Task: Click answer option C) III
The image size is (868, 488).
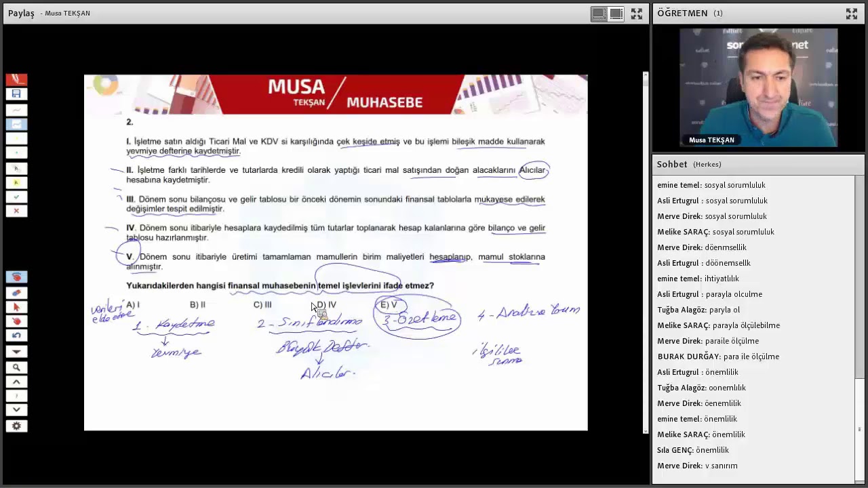Action: click(x=262, y=305)
